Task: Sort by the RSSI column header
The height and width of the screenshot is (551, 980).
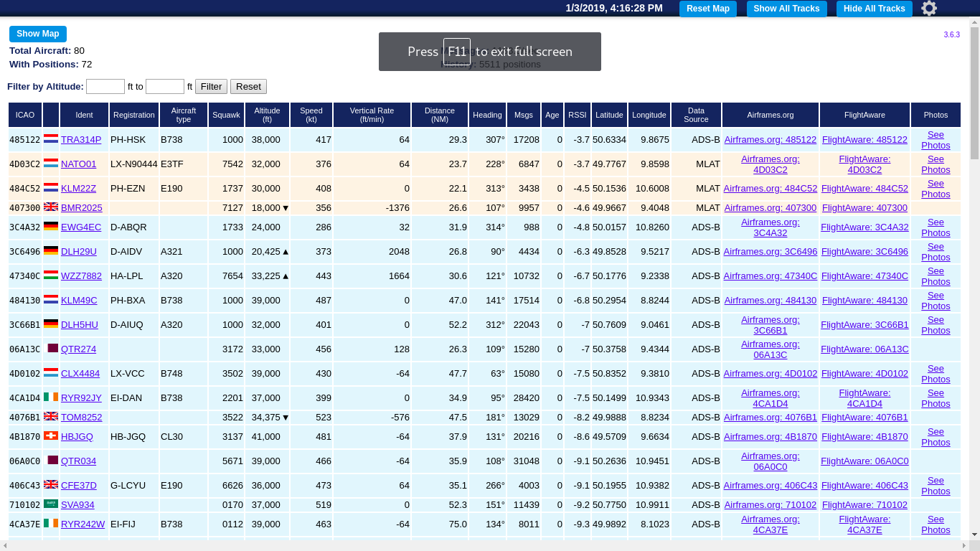Action: (x=577, y=115)
